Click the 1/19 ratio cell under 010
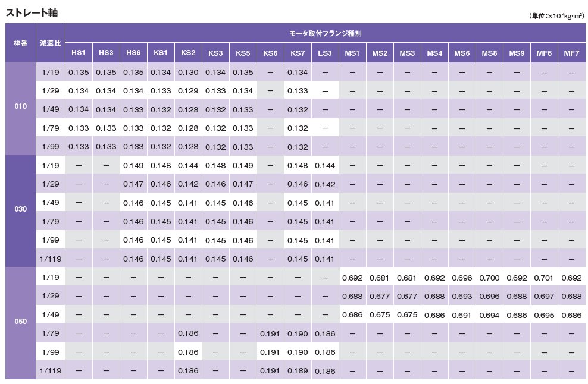The width and height of the screenshot is (588, 384). point(51,72)
